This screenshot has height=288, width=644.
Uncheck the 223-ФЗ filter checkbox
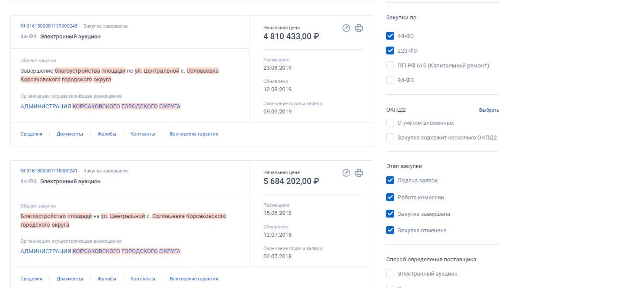[390, 51]
